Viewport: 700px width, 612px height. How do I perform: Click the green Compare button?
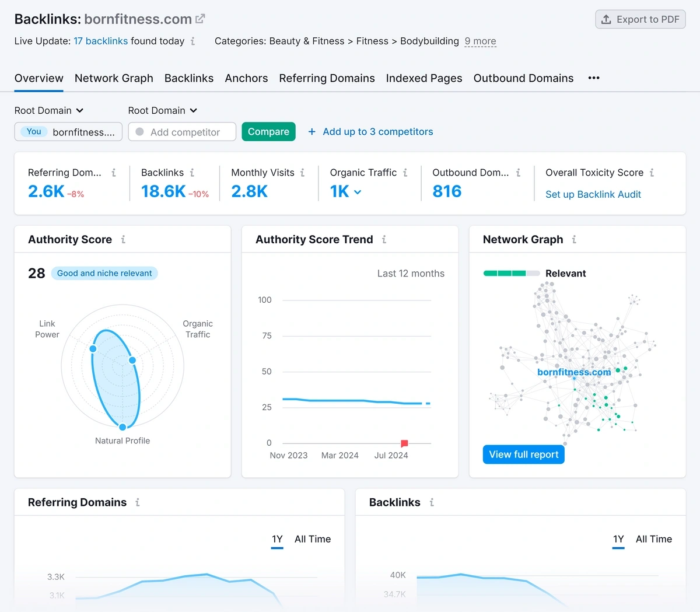pyautogui.click(x=268, y=132)
